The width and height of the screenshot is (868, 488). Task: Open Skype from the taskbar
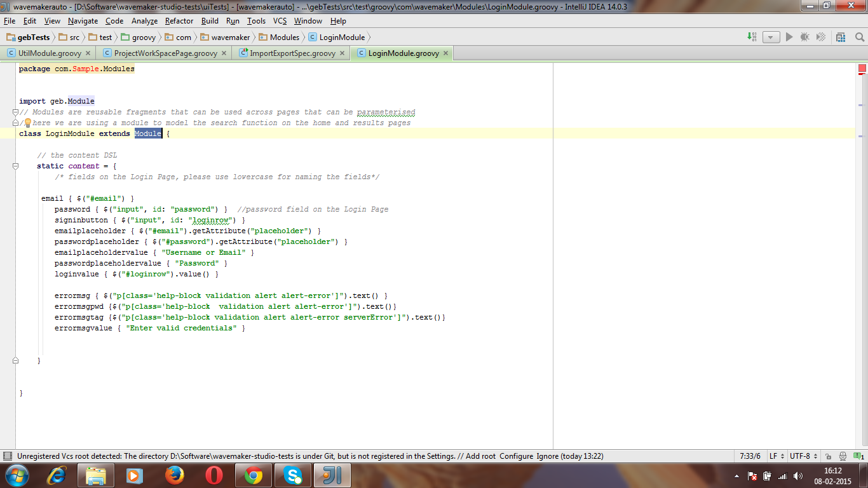coord(293,475)
